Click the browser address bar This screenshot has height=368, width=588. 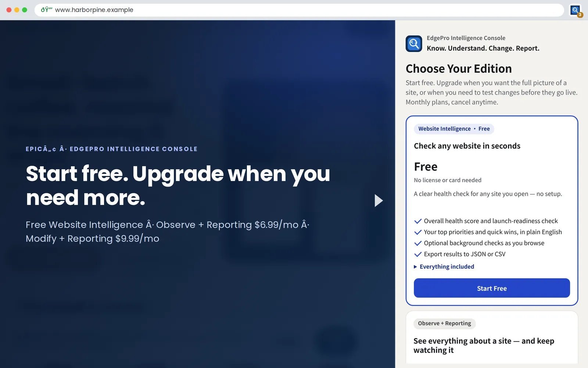pyautogui.click(x=299, y=10)
